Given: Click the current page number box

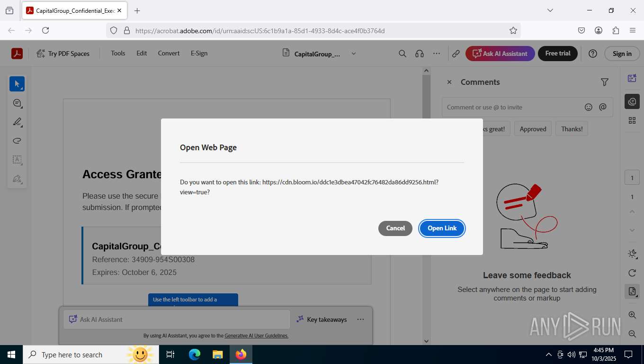Looking at the screenshot, I should pos(632,178).
